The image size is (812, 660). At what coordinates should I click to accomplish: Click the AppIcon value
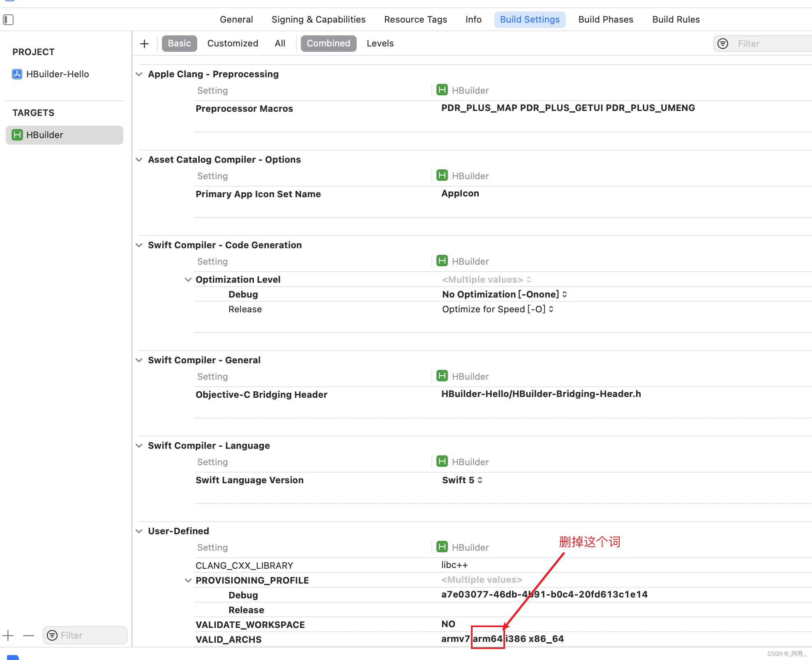[x=460, y=193]
